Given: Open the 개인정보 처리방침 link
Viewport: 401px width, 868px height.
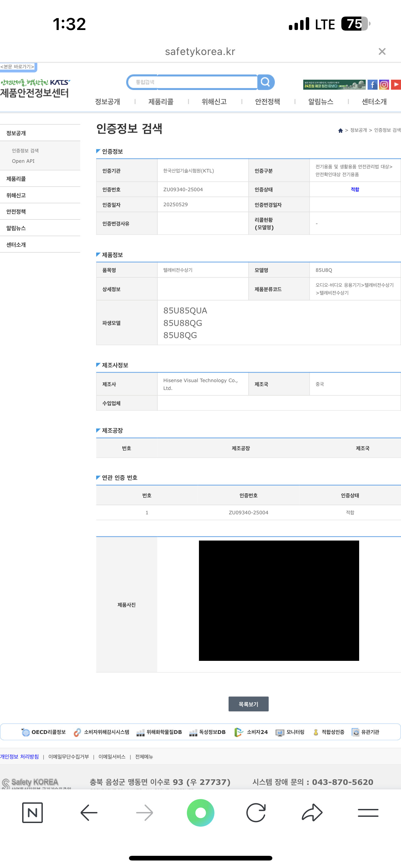Looking at the screenshot, I should [20, 756].
